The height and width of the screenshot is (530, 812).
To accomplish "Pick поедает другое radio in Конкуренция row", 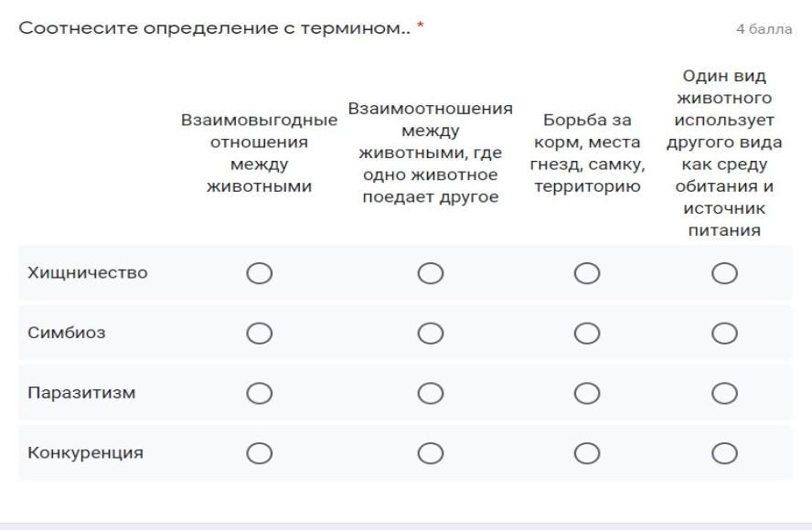I will tap(431, 453).
